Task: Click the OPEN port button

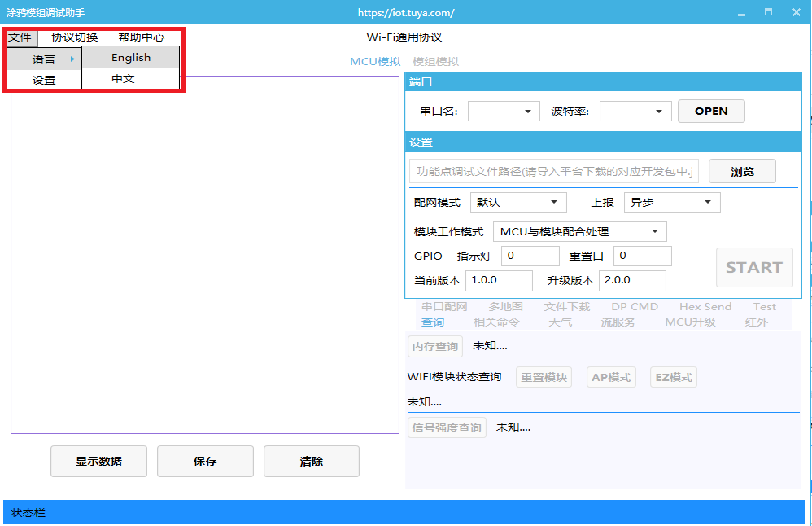Action: [x=711, y=112]
